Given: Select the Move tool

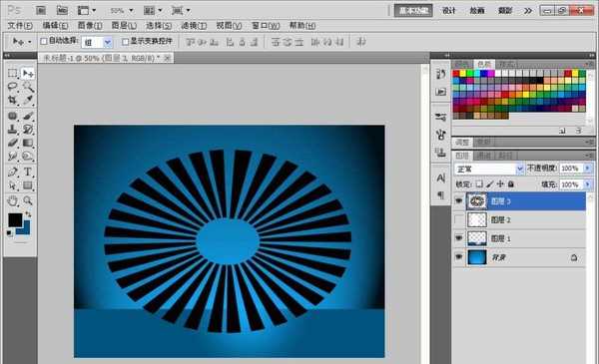Looking at the screenshot, I should [x=28, y=73].
